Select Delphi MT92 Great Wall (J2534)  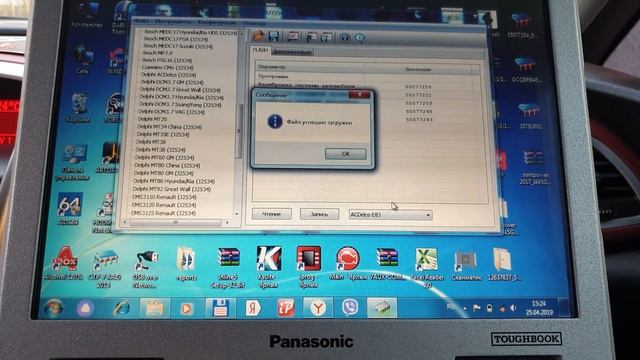pos(171,189)
